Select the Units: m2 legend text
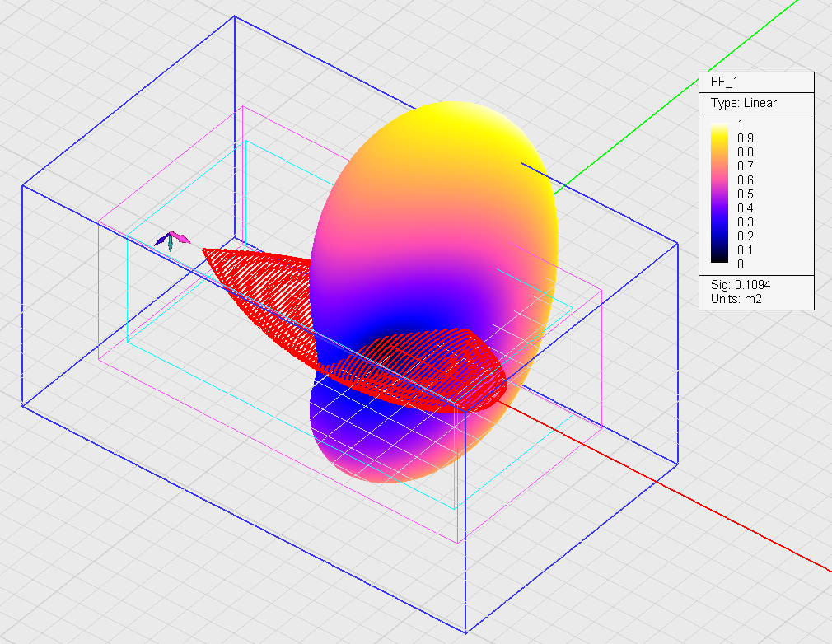832x644 pixels. pos(736,299)
